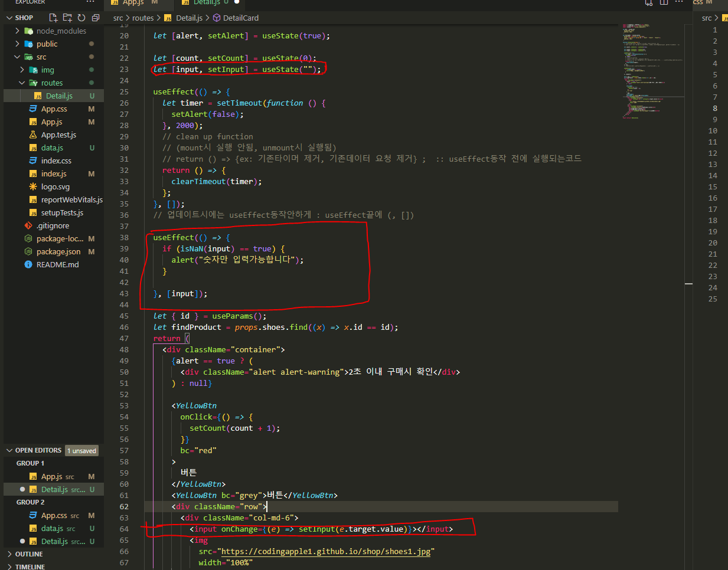Open reportWebVitals.js in the file tree
This screenshot has width=728, height=570.
coord(71,199)
